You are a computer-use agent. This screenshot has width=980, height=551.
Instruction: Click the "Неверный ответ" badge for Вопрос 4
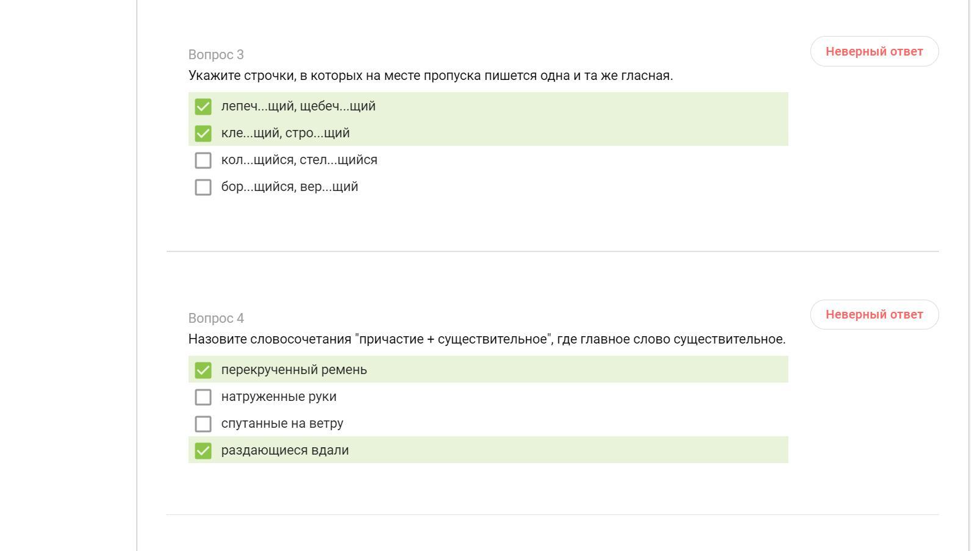click(x=874, y=315)
